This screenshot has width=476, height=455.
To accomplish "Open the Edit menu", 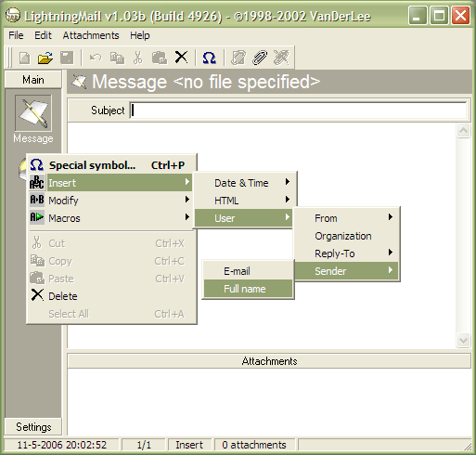I will pyautogui.click(x=43, y=35).
